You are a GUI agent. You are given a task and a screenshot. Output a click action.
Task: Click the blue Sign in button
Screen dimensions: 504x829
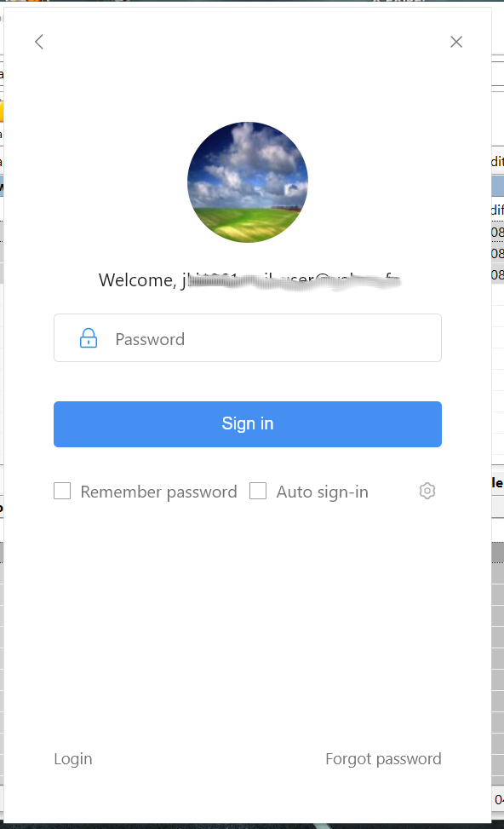point(248,424)
